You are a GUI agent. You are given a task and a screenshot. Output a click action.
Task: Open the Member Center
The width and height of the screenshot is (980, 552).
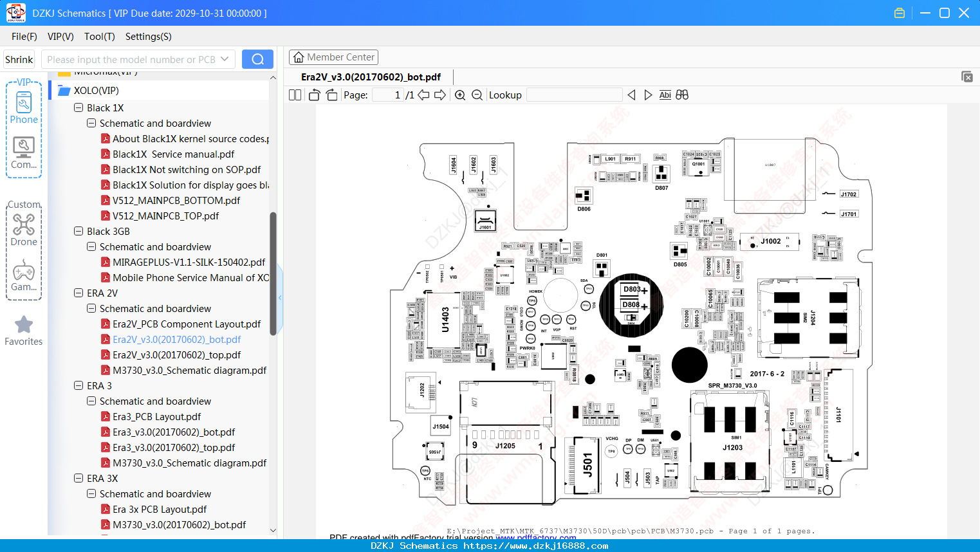[x=333, y=57]
